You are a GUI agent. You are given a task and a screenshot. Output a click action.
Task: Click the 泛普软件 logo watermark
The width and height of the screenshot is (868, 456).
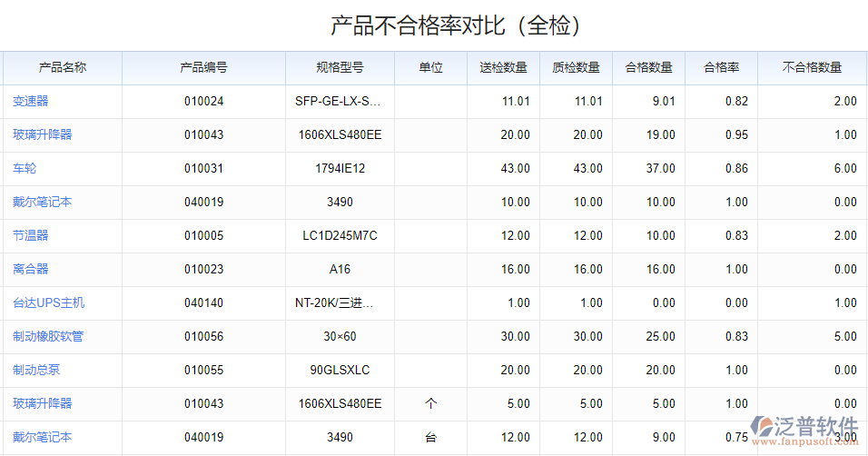pyautogui.click(x=804, y=430)
